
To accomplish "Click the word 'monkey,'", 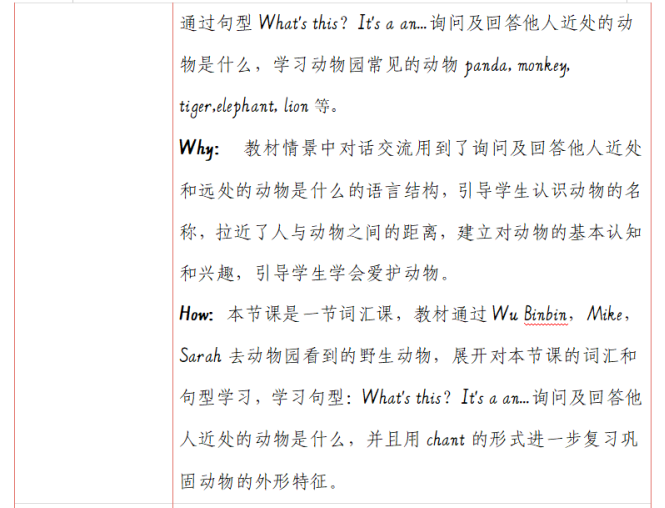I will tap(544, 66).
